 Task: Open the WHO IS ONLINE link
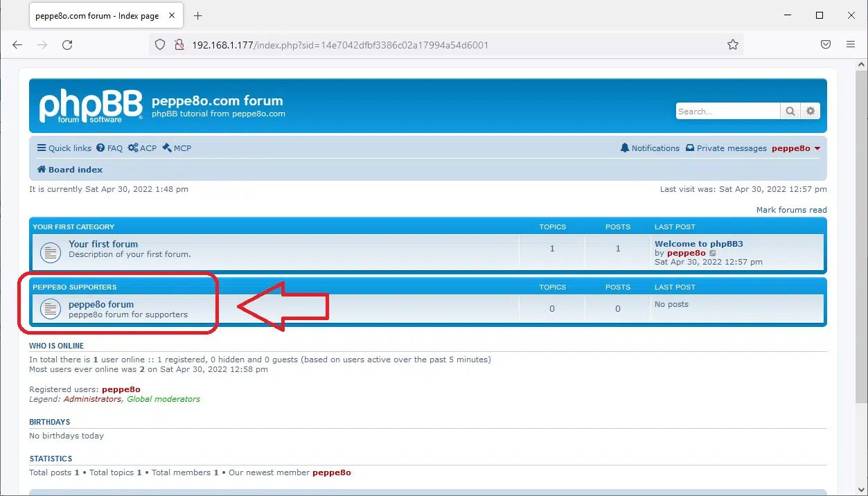pyautogui.click(x=57, y=346)
